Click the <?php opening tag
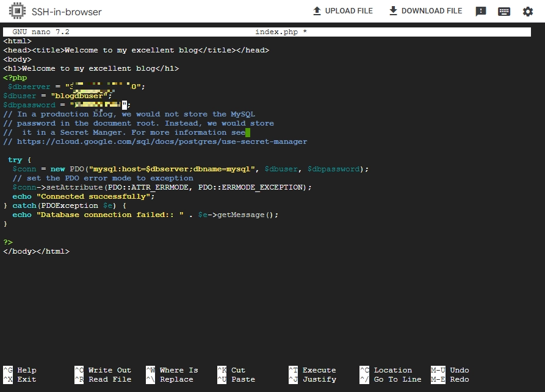This screenshot has height=392, width=545. click(x=15, y=77)
